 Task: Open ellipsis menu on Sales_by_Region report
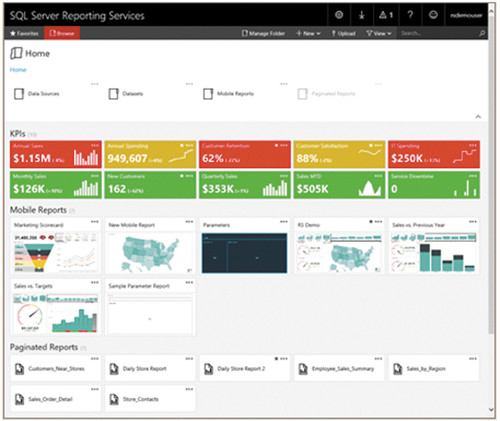[x=473, y=359]
